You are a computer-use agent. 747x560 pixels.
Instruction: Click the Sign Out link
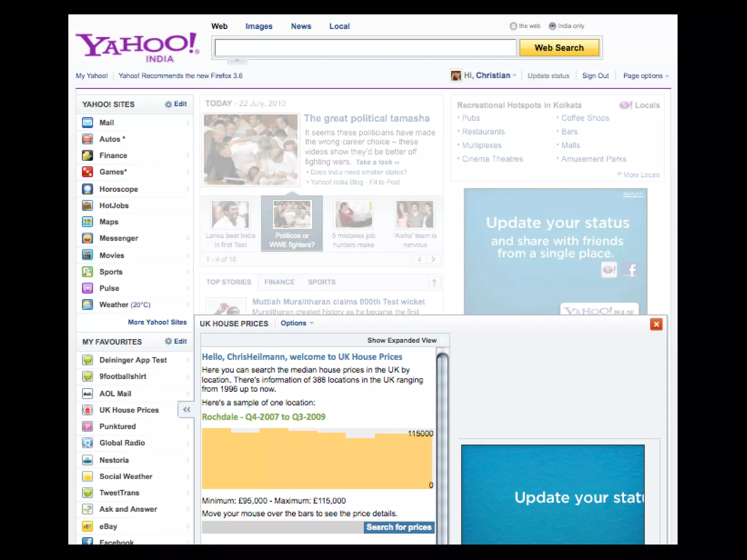[595, 76]
